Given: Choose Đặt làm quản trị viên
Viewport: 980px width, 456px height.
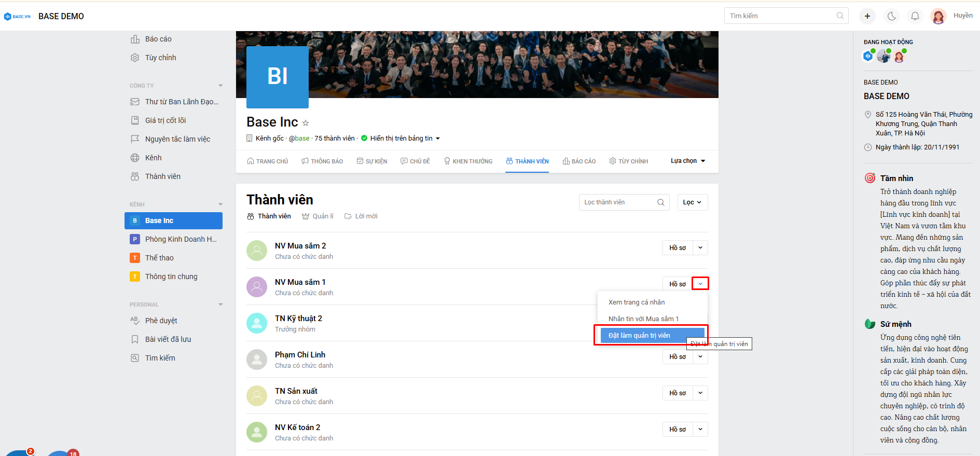Looking at the screenshot, I should coord(652,336).
